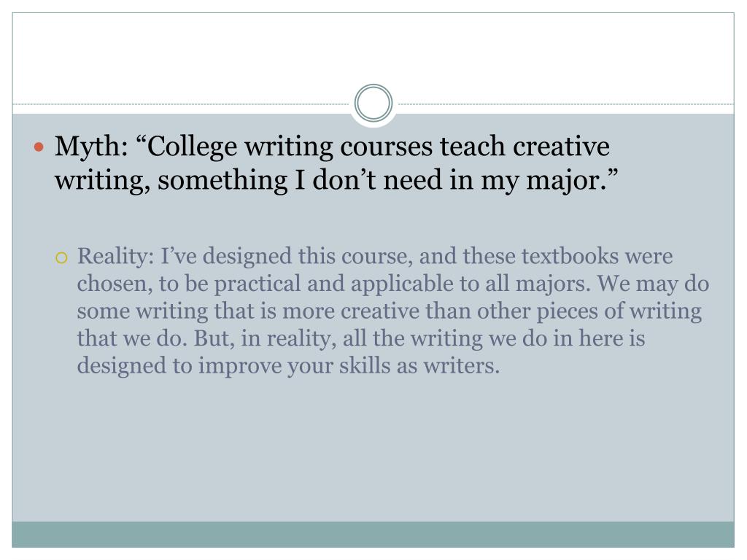747x560 pixels.
Task: Click the word "major." ending the myth quote
Action: (567, 181)
